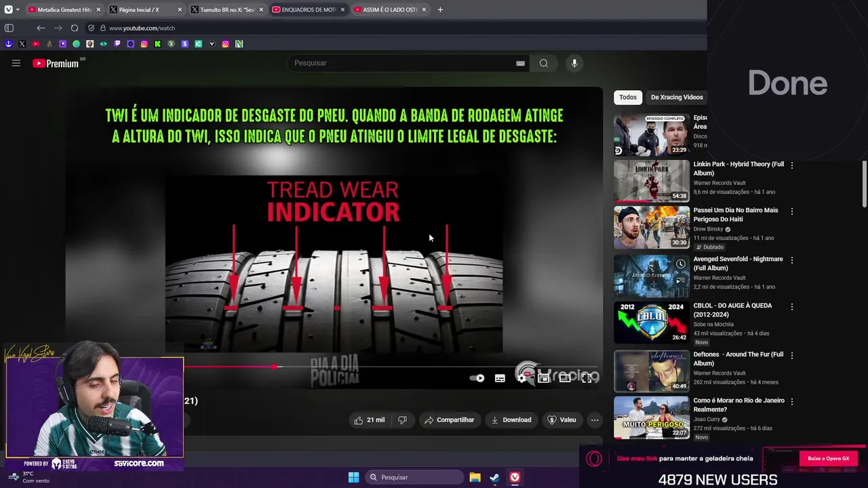
Task: Click the page vertical scrollbar
Action: 864,184
